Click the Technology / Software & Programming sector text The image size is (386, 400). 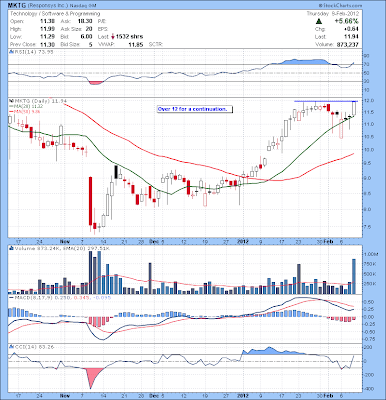55,14
